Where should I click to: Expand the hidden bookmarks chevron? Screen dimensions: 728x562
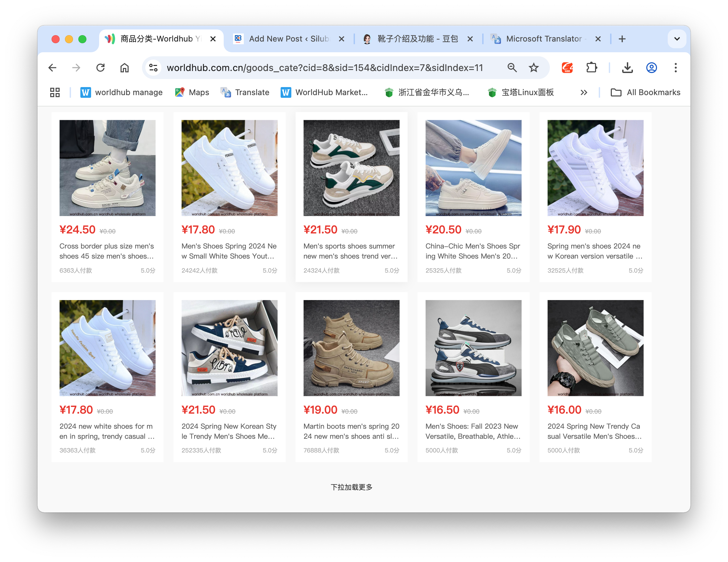[x=584, y=92]
